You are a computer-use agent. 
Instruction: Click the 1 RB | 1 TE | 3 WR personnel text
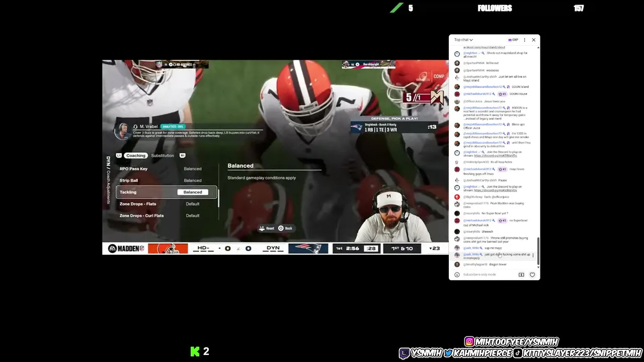380,130
